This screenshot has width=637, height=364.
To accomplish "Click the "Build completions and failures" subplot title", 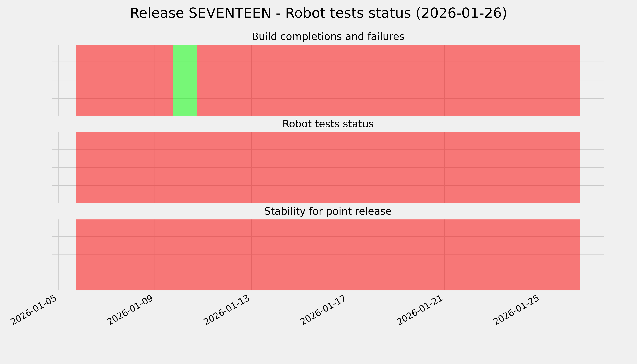I will [328, 37].
